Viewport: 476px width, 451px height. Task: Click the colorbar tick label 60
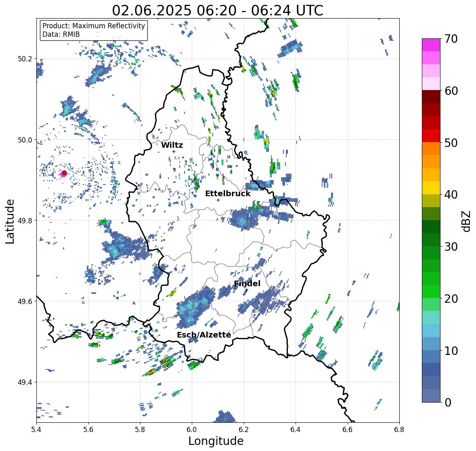point(451,91)
